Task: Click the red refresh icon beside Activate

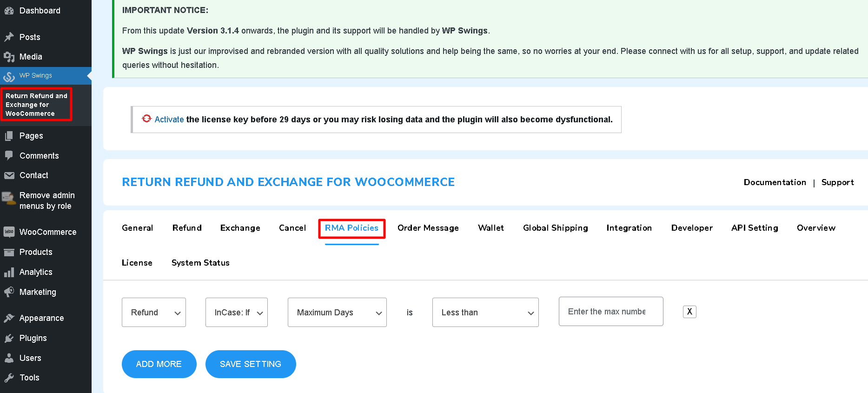Action: 147,119
